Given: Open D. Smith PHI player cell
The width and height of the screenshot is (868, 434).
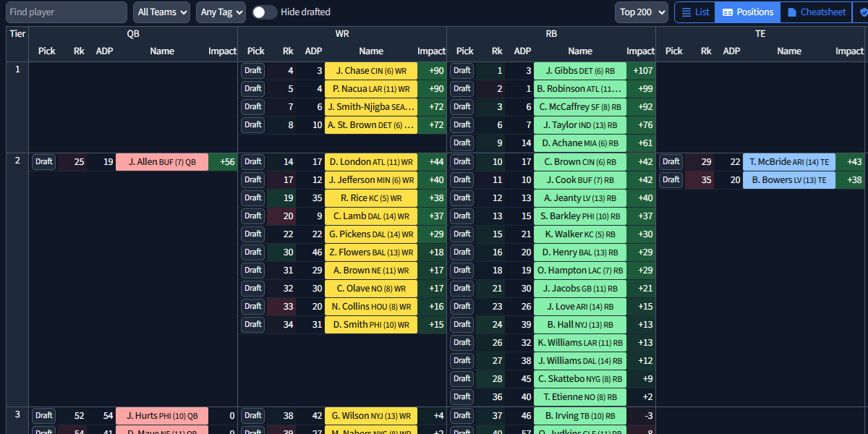Looking at the screenshot, I should [x=371, y=325].
